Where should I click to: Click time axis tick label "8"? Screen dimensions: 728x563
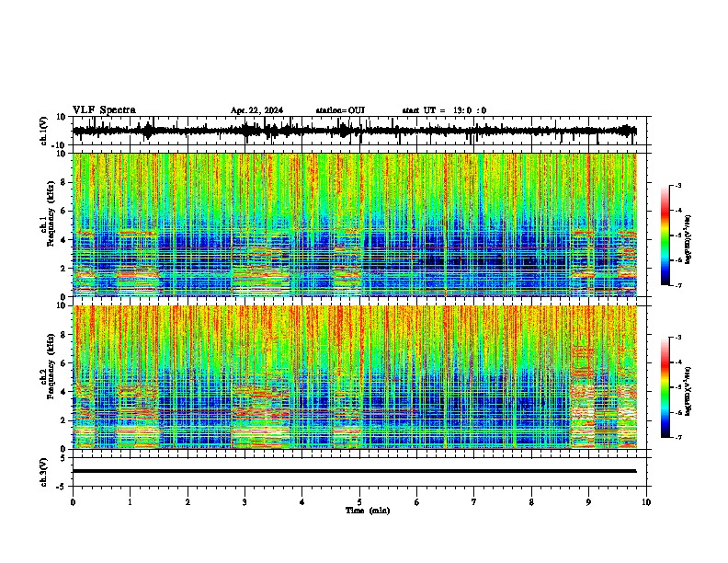click(531, 502)
